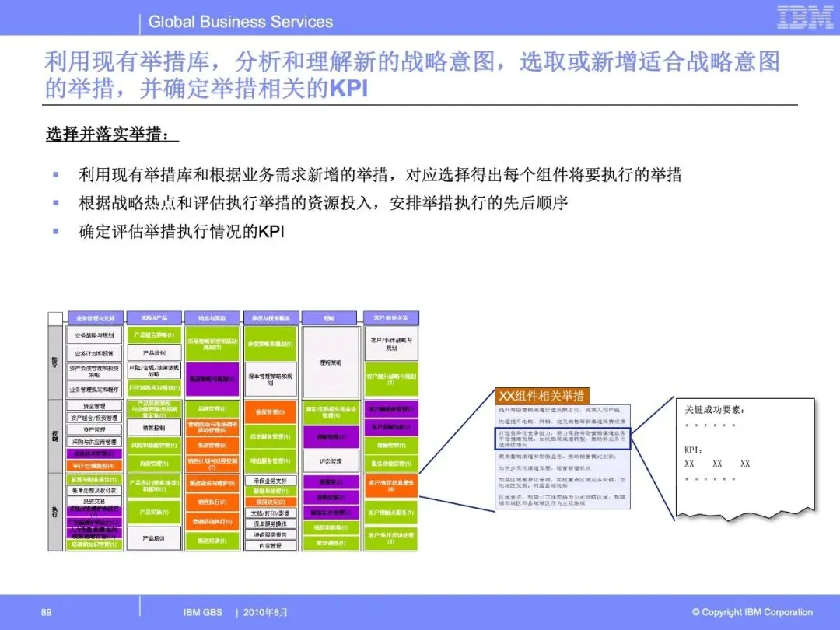Screen dimensions: 840x630
Task: Click the 指导 row label
Action: coord(55,362)
